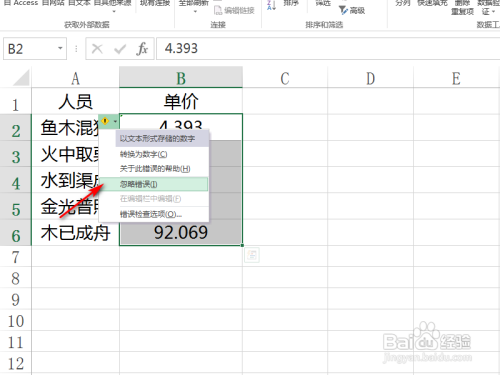Click the 现有连接 existing connections button
The width and height of the screenshot is (500, 375).
tap(155, 3)
